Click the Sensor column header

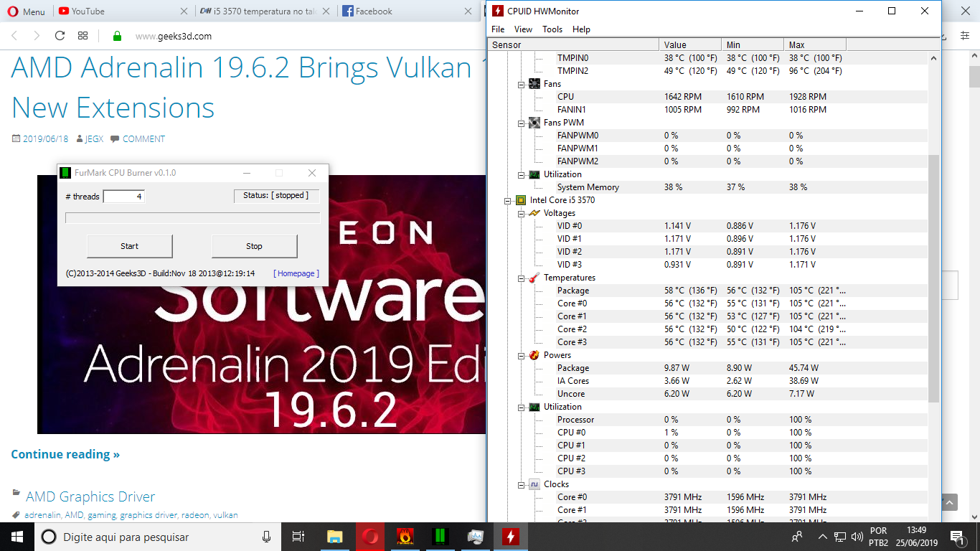pos(573,44)
